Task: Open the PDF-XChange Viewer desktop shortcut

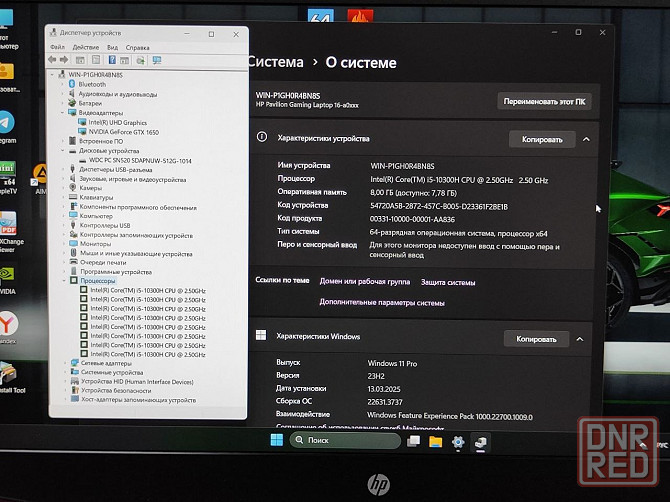Action: [x=9, y=231]
